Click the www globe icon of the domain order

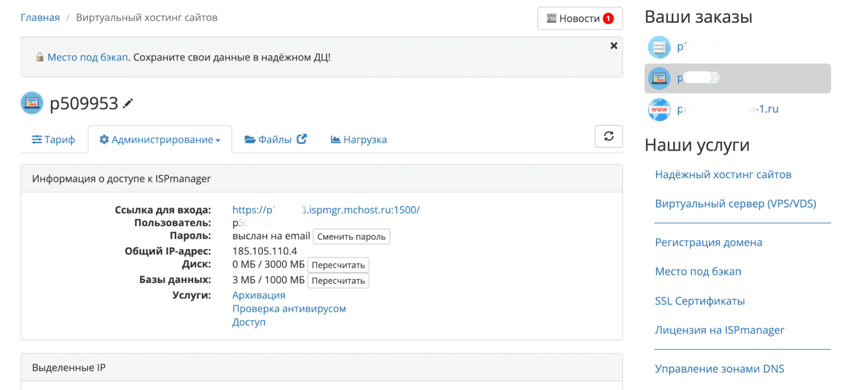(x=659, y=109)
